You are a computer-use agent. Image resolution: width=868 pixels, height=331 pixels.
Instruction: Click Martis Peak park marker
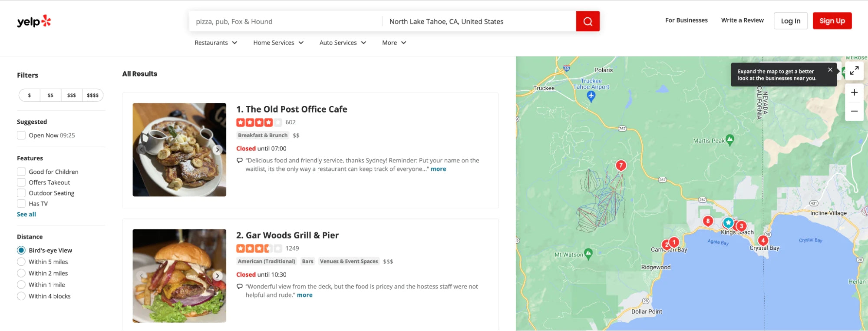(729, 140)
